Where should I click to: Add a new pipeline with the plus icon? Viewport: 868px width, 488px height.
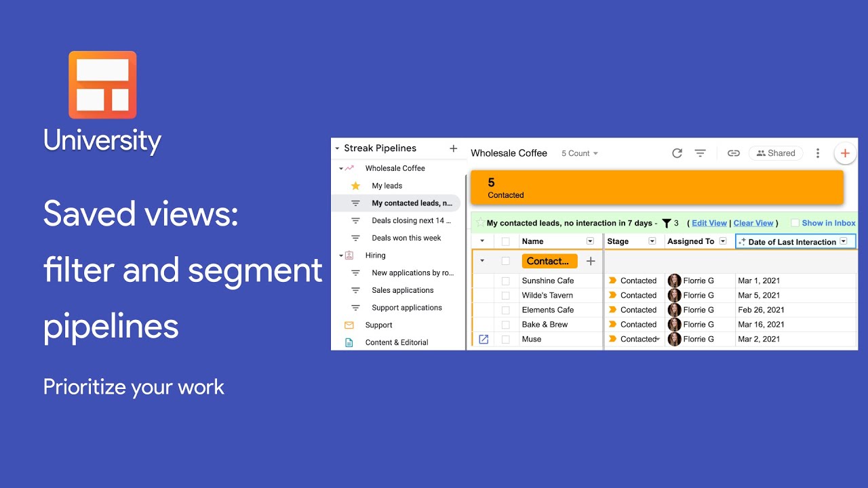(454, 148)
